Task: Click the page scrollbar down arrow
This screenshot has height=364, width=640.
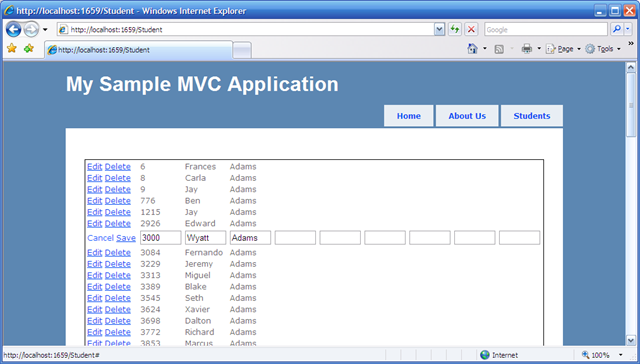Action: 631,340
